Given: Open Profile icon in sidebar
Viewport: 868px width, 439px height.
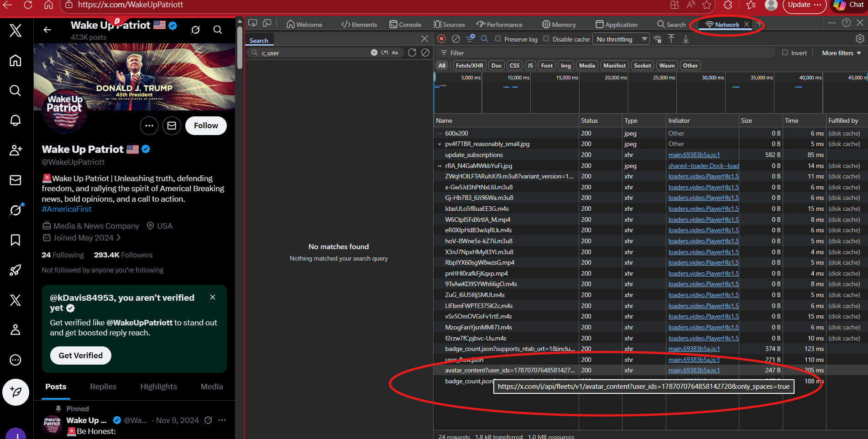Looking at the screenshot, I should [16, 329].
